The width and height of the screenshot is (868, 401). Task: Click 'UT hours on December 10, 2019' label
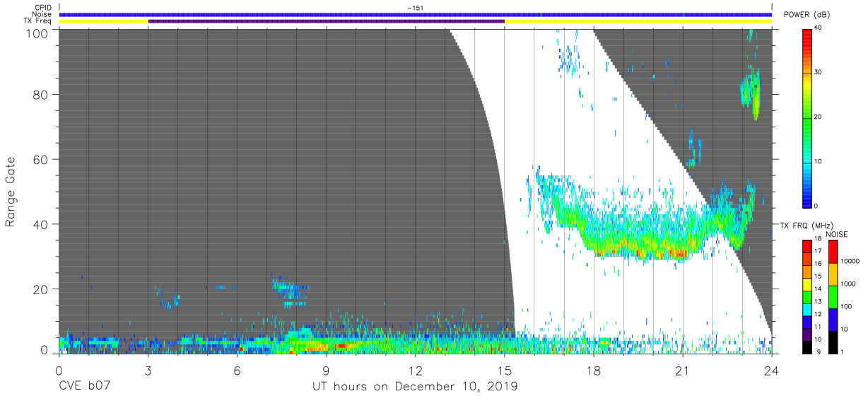[415, 387]
